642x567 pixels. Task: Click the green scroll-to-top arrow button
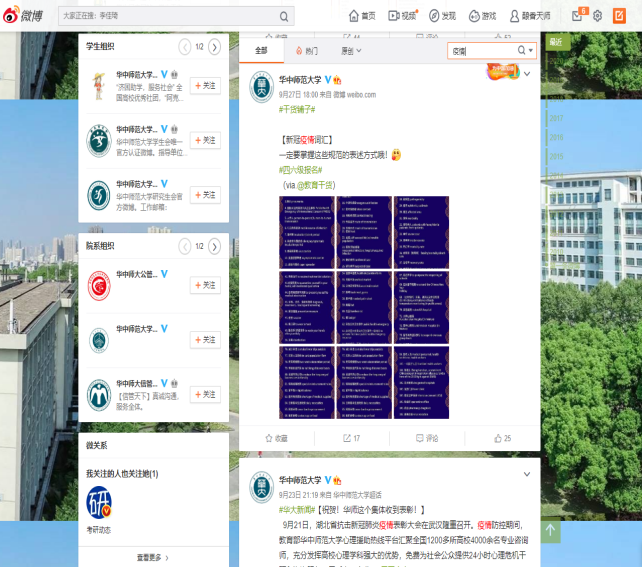click(551, 531)
